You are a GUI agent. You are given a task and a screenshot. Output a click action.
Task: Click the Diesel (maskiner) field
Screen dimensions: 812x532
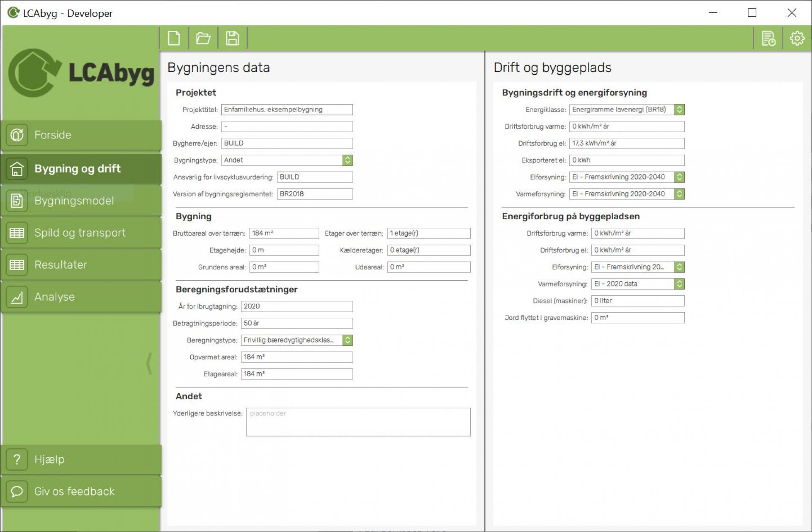(638, 301)
